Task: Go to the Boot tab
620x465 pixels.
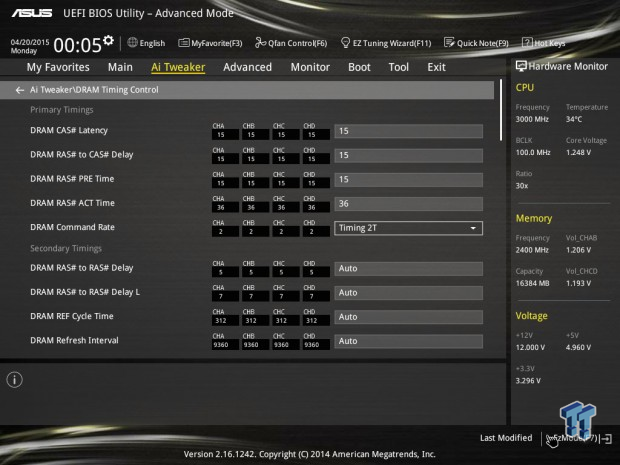Action: (359, 67)
